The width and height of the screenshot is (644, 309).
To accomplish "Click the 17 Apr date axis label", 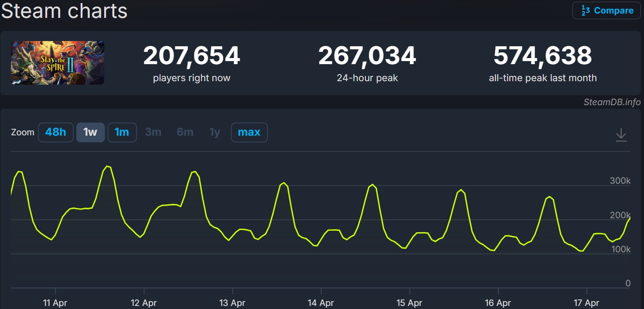I will pos(586,302).
